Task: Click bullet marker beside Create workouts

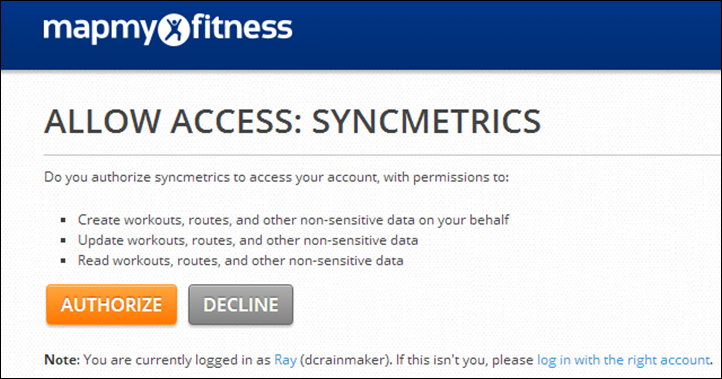Action: (64, 220)
